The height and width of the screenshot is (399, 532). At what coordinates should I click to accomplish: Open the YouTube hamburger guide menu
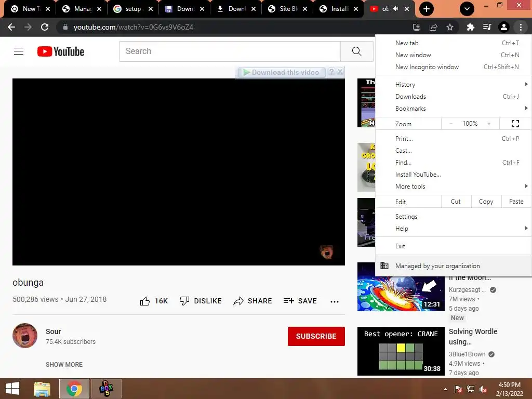tap(19, 51)
